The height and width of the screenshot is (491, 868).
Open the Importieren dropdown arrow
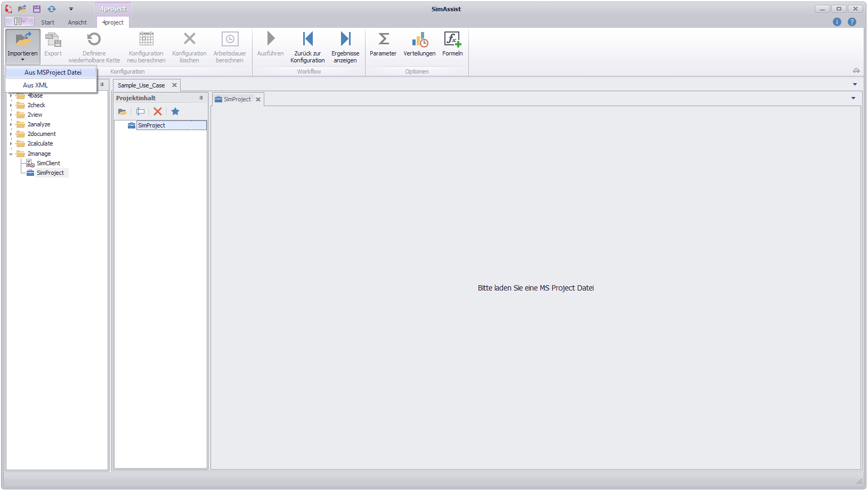[22, 60]
